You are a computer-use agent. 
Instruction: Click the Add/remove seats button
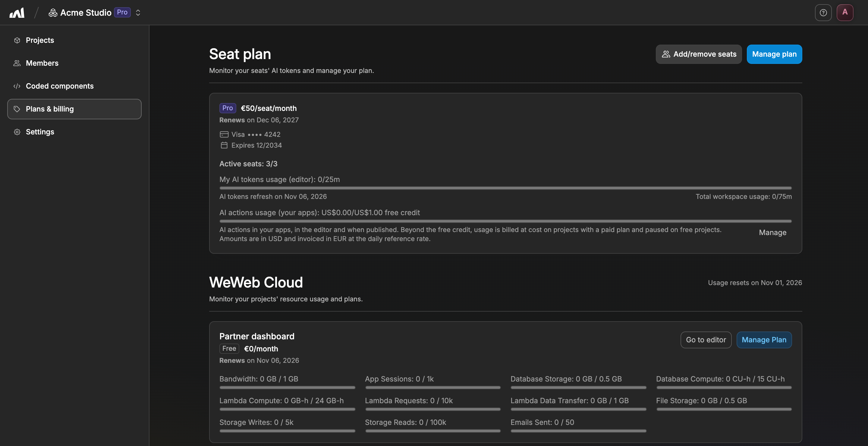point(699,54)
